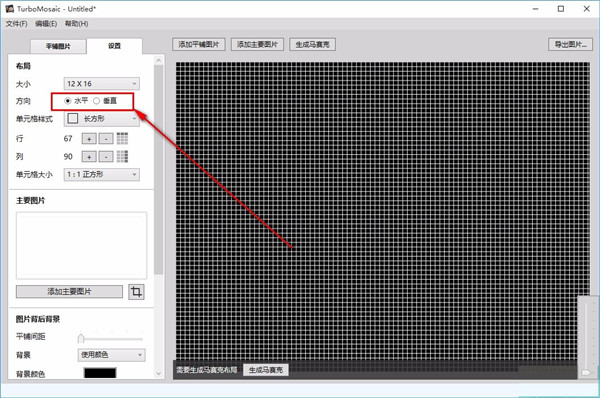
Task: Decrease rows with the minus button
Action: 106,139
